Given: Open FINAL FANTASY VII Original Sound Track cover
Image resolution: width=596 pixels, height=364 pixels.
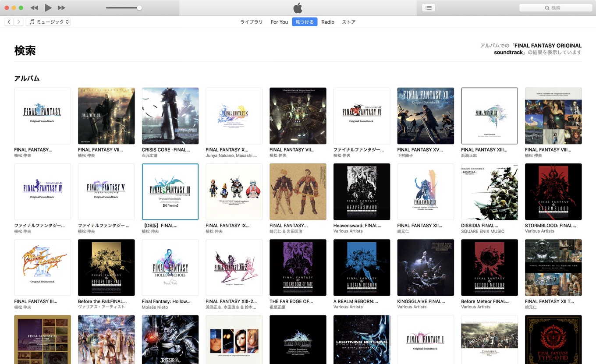Looking at the screenshot, I should coord(298,116).
